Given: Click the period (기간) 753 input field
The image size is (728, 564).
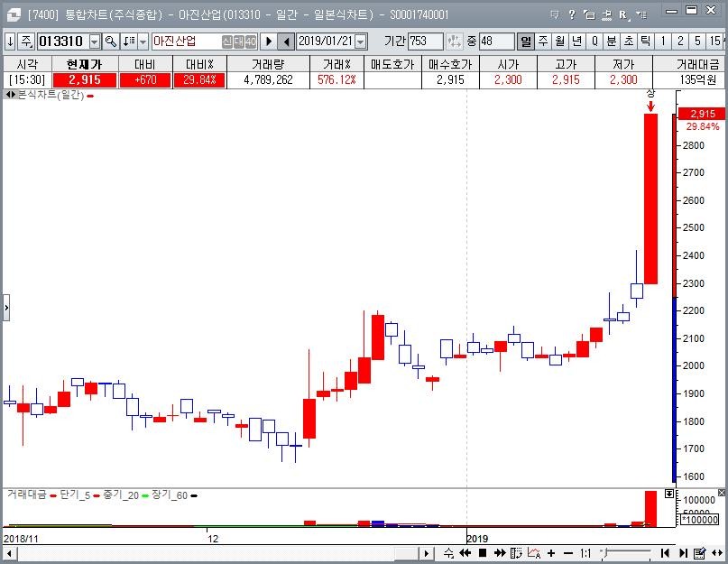Looking at the screenshot, I should coord(425,42).
